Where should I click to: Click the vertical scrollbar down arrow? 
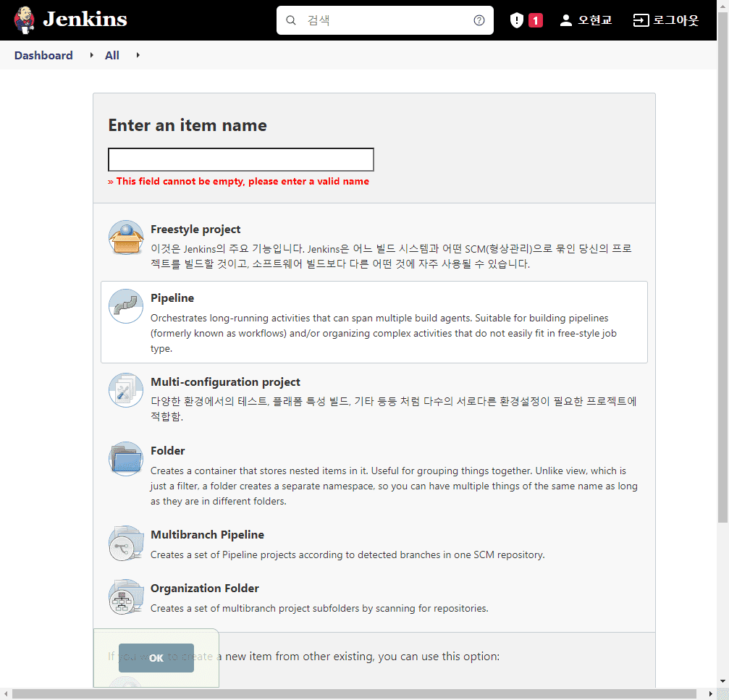click(722, 681)
